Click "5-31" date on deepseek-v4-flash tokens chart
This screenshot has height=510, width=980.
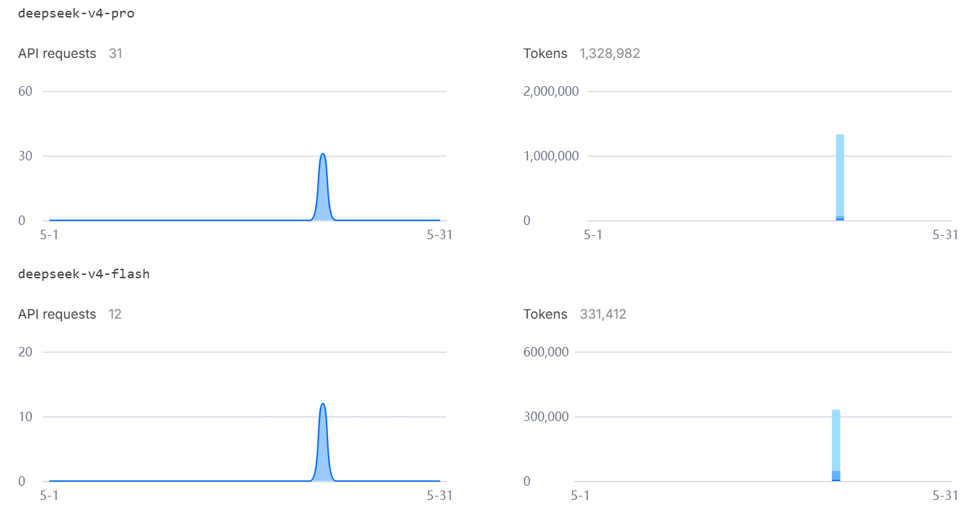point(945,495)
